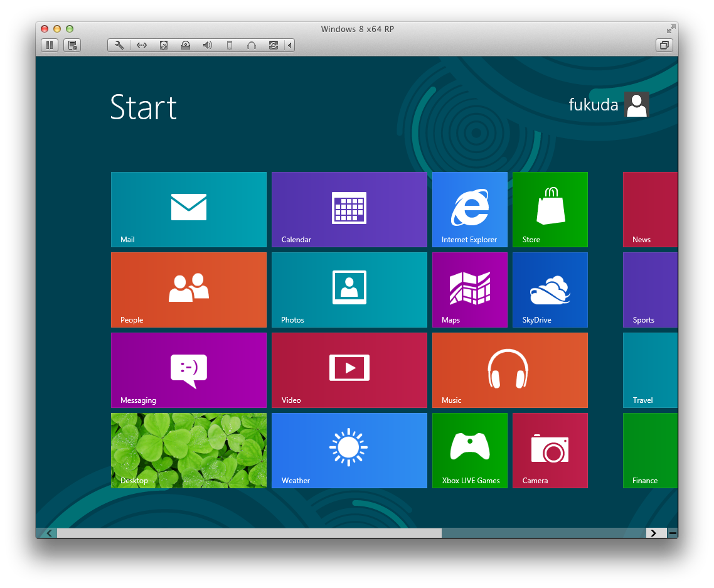Open the News tile
The image size is (714, 588).
click(x=650, y=210)
